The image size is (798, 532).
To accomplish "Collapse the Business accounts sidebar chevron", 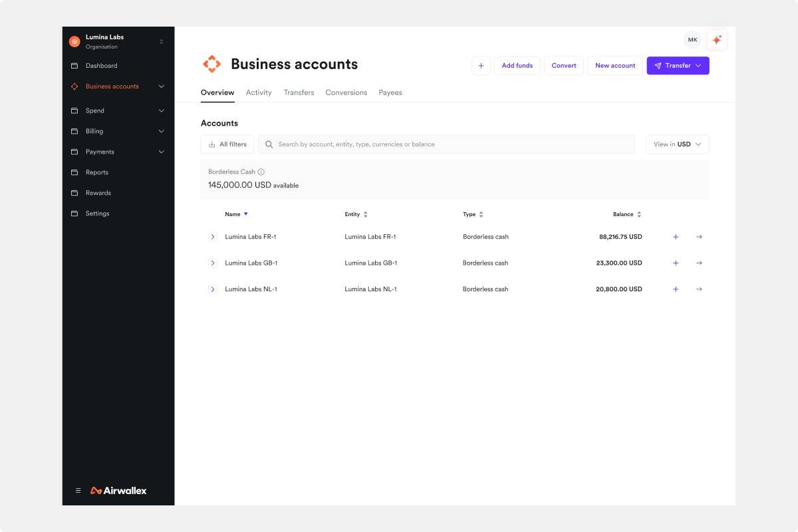I will click(x=161, y=86).
